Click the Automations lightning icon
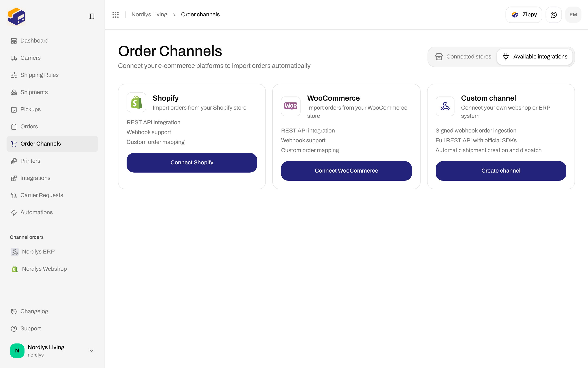 14,212
